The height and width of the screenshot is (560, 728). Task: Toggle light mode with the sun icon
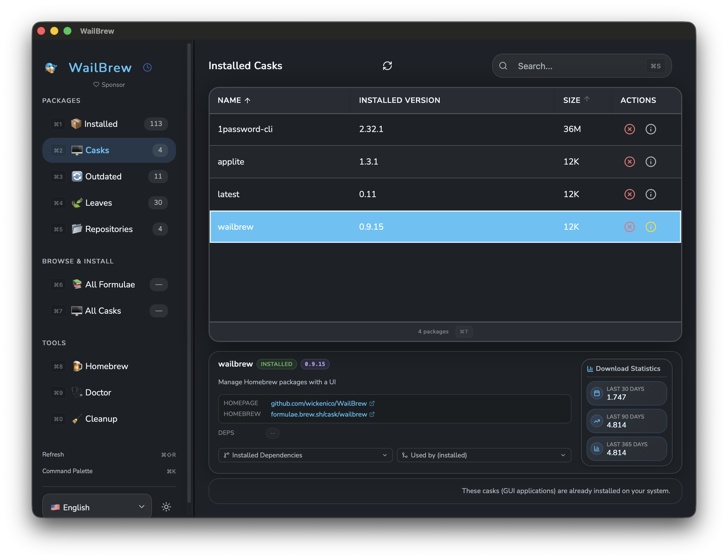pyautogui.click(x=166, y=507)
